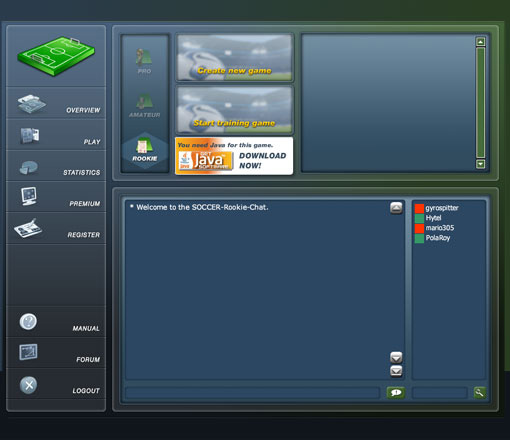
Task: Click the Logout X icon
Action: [29, 385]
